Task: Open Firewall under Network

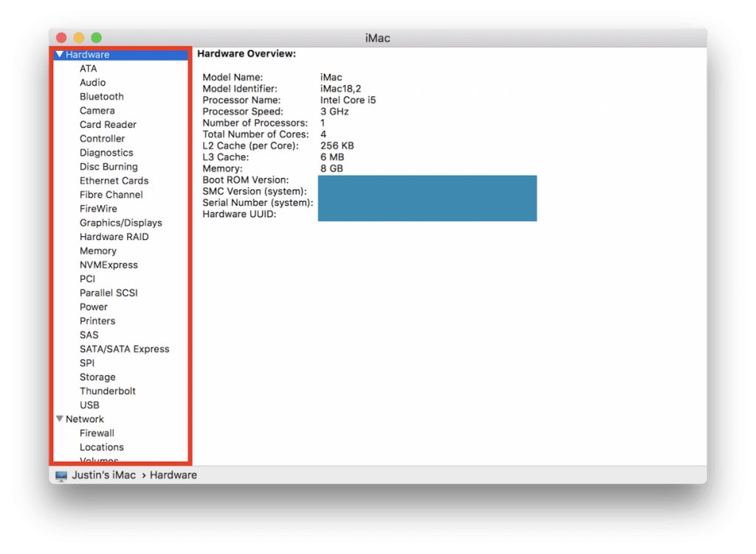Action: [x=97, y=433]
